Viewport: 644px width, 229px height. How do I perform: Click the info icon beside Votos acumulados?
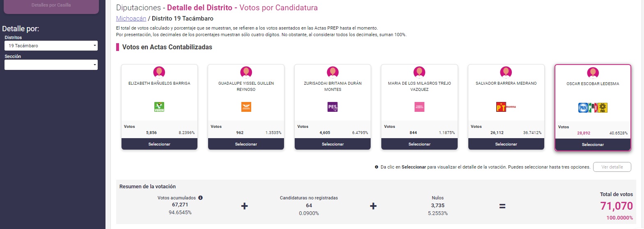[200, 198]
